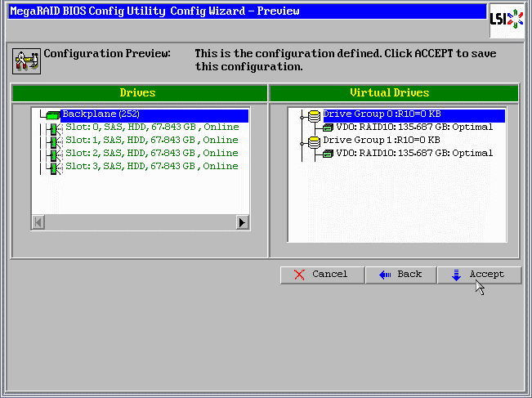This screenshot has height=398, width=532.
Task: Click the Configuration Preview tools icon
Action: [x=26, y=61]
